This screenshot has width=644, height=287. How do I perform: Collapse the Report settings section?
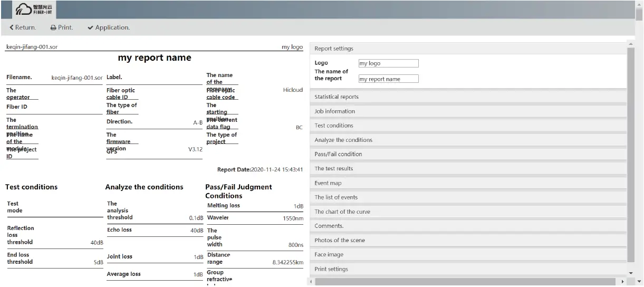point(334,49)
